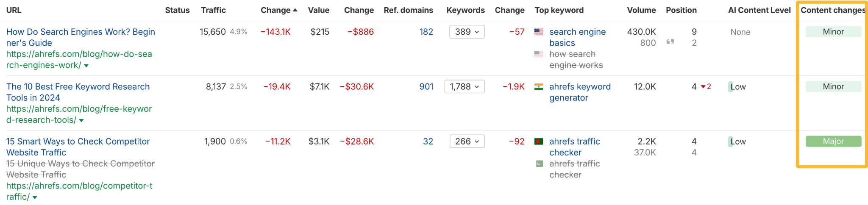Click the Pakistan flag beside struck-through traffic checker

(539, 163)
